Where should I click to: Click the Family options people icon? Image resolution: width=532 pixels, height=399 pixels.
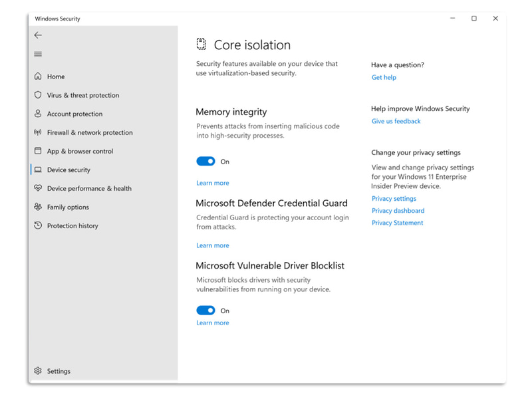pos(38,207)
